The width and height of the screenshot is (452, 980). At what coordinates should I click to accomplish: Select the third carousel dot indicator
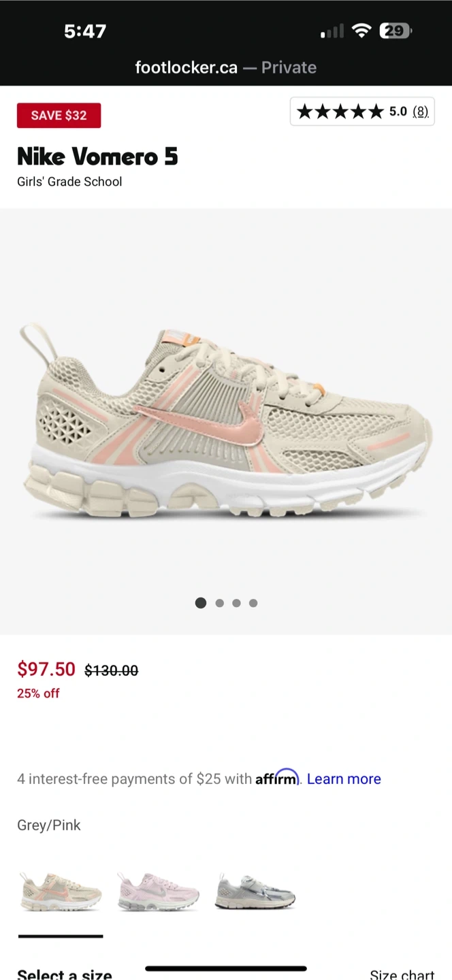(236, 603)
